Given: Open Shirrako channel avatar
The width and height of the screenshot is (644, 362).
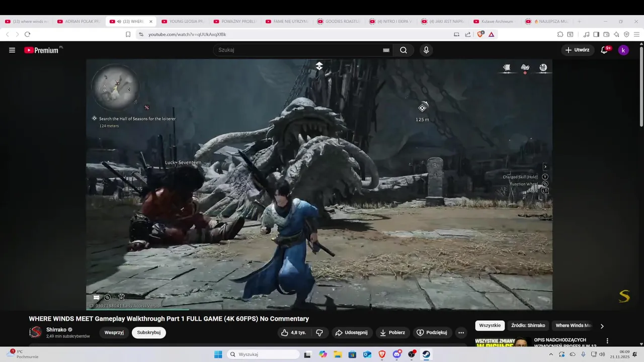Looking at the screenshot, I should (35, 332).
